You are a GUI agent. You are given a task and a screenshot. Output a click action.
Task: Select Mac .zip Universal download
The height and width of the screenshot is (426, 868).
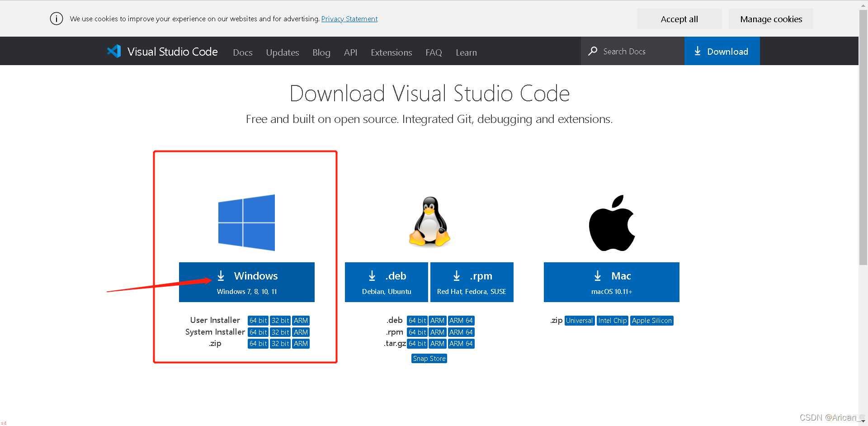(580, 321)
